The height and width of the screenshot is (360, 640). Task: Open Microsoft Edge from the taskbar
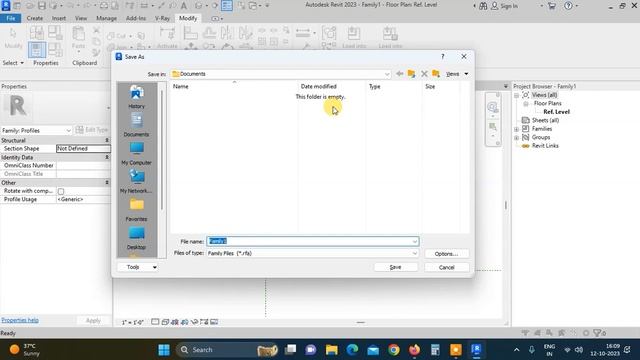352,350
